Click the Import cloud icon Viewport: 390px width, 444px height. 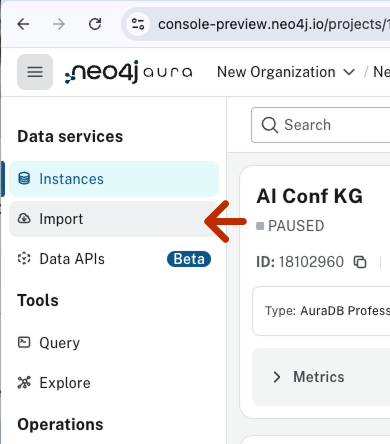coord(24,219)
